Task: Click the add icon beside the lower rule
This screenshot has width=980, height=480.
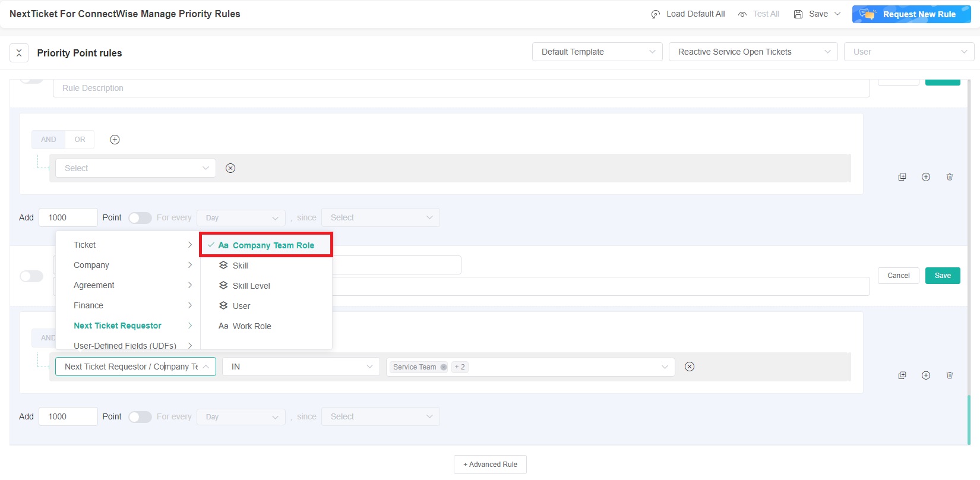Action: pos(925,375)
